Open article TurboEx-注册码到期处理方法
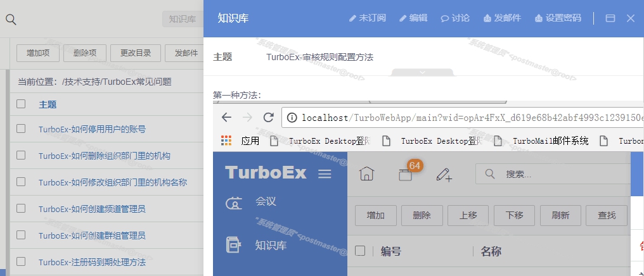This screenshot has width=644, height=276. tap(92, 262)
